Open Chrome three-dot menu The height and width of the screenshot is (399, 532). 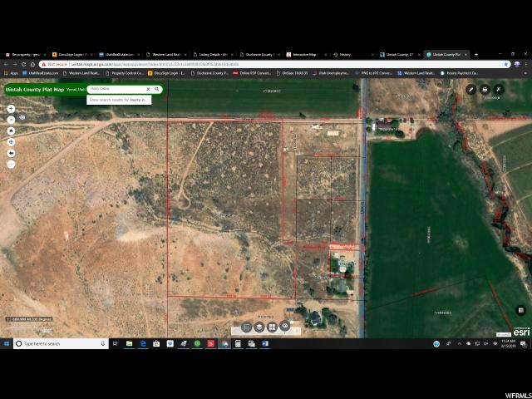525,64
